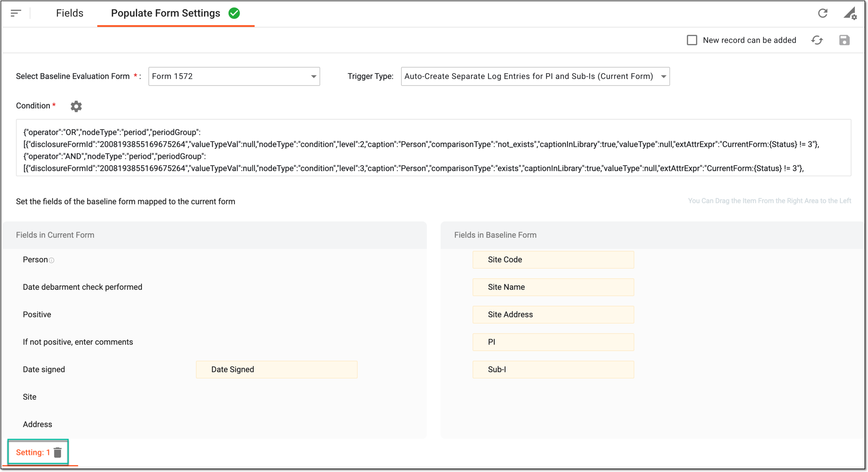Click If not positive, enter comments row
Screen dimensions: 868x472
(x=215, y=342)
